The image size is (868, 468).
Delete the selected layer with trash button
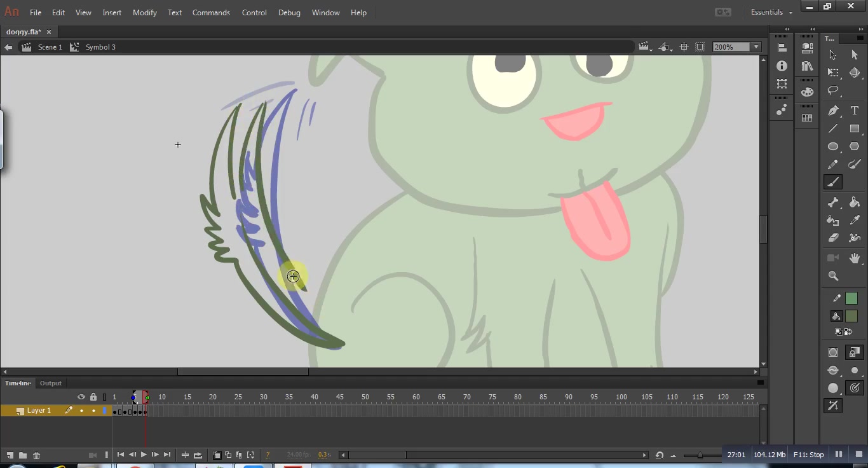point(36,455)
